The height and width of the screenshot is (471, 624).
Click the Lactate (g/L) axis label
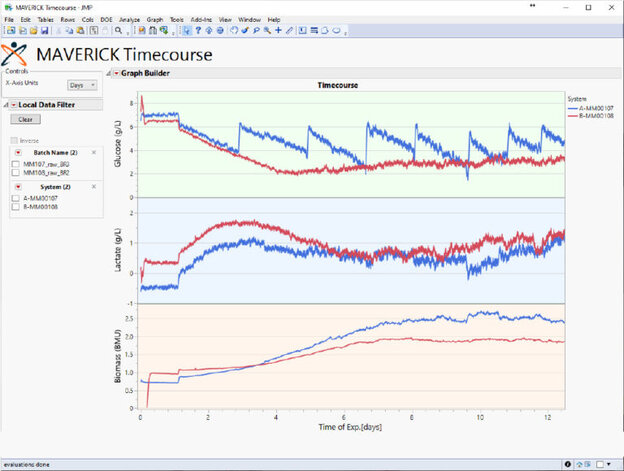coord(117,250)
